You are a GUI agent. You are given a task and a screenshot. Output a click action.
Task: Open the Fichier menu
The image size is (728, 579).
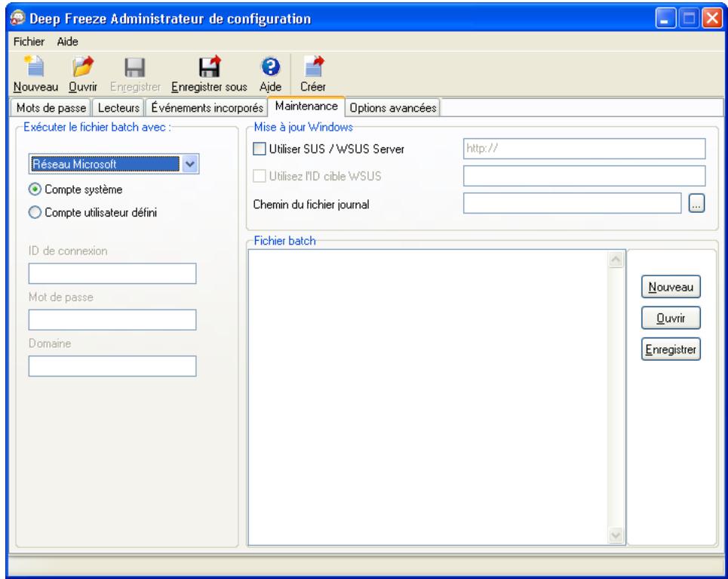coord(29,42)
